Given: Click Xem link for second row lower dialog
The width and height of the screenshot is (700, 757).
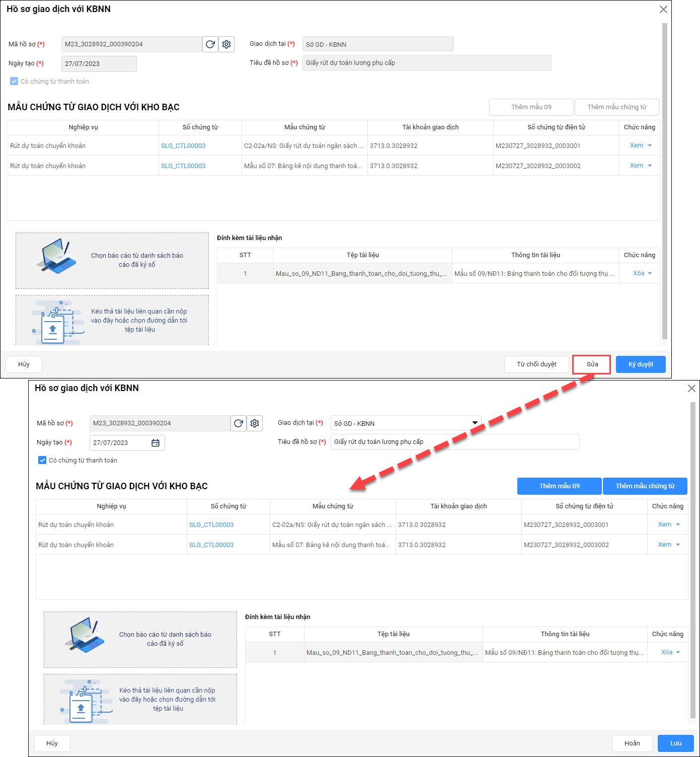Looking at the screenshot, I should [x=665, y=545].
